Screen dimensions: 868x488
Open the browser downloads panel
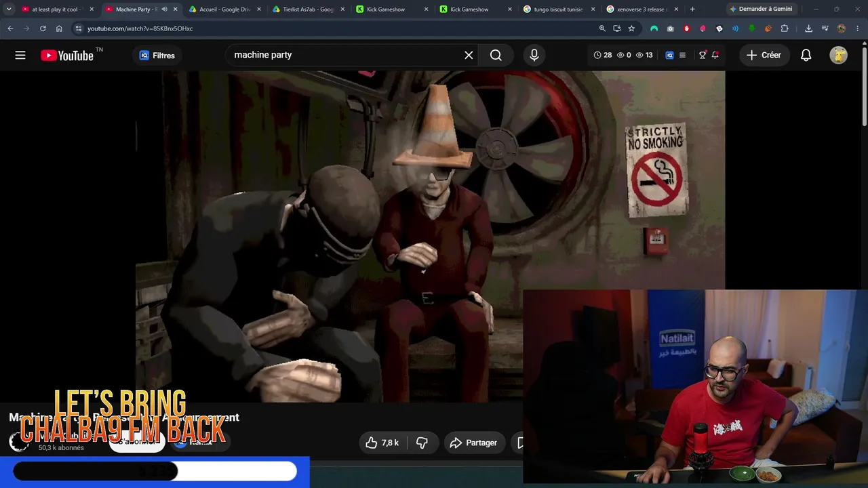808,28
